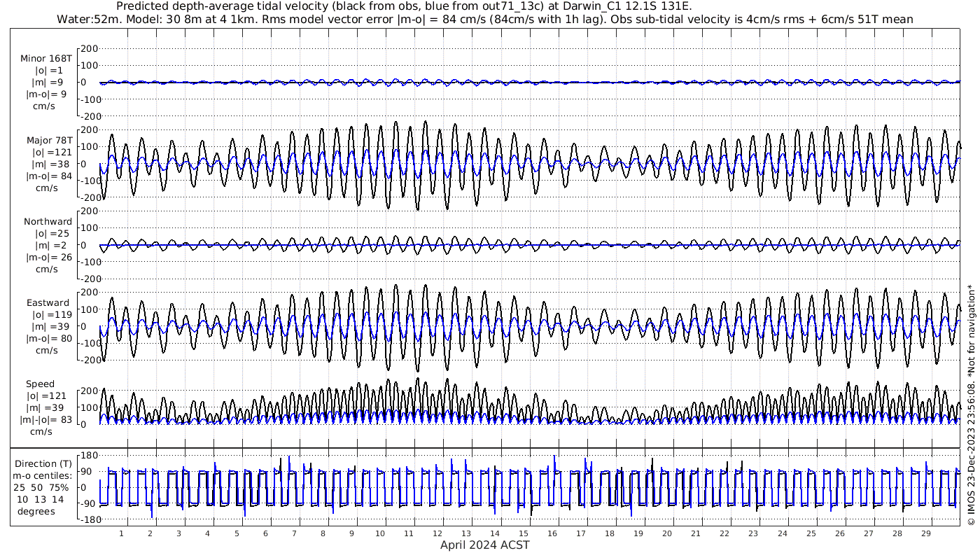Image resolution: width=980 pixels, height=560 pixels.
Task: Click '|m-o|= 84' in Major panel
Action: pos(49,176)
